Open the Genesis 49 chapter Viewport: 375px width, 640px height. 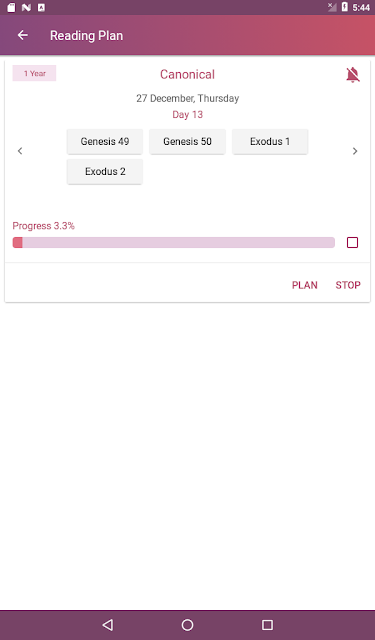coord(105,142)
